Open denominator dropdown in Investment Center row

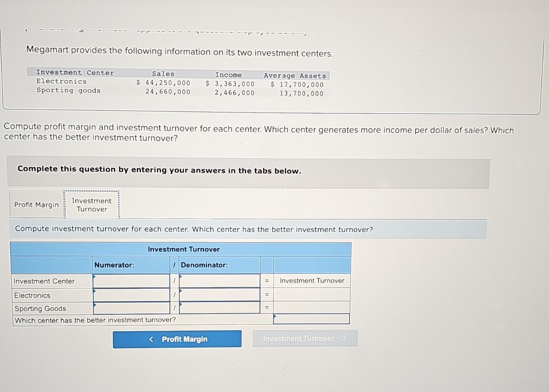(x=219, y=281)
